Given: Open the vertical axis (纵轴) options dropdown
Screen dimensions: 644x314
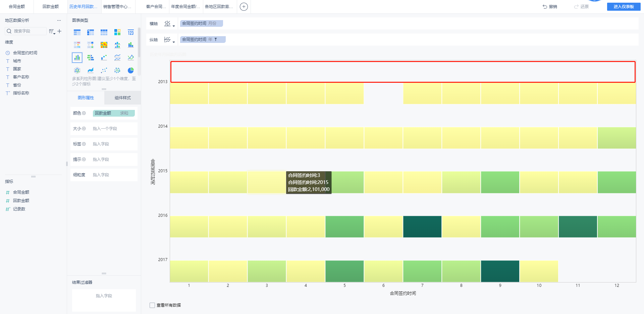Looking at the screenshot, I should (x=169, y=40).
